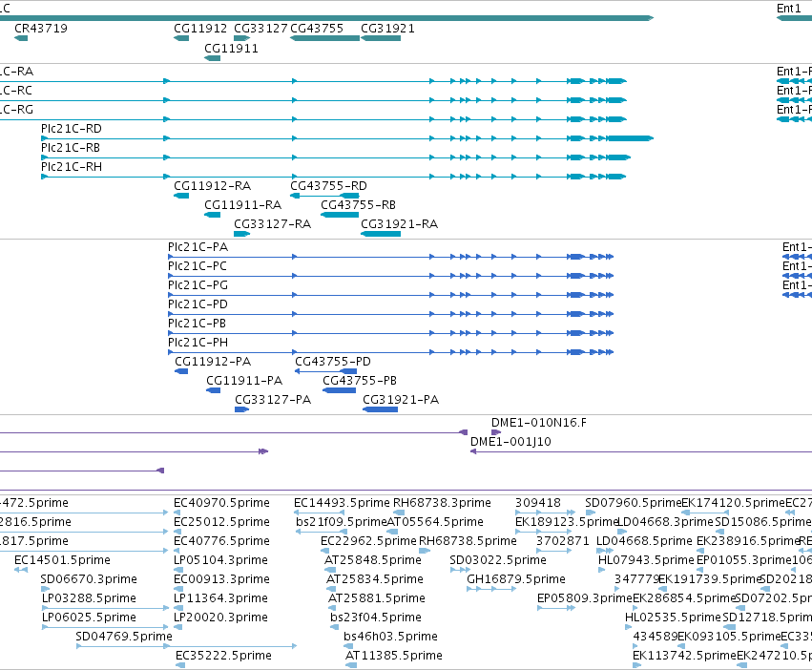The image size is (812, 670).
Task: Open the SD06670.3prime EST label
Action: tap(89, 579)
